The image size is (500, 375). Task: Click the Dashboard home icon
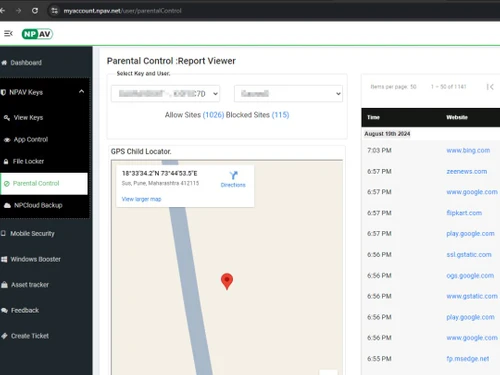pyautogui.click(x=4, y=63)
